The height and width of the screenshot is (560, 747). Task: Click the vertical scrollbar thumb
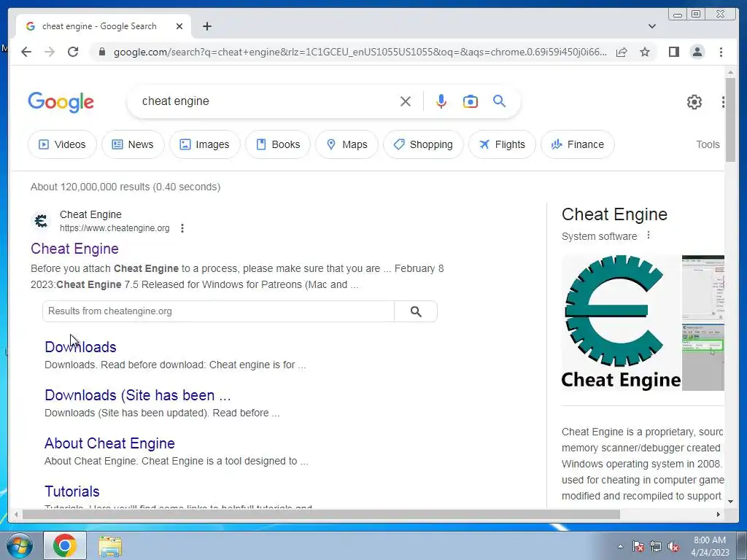click(730, 120)
